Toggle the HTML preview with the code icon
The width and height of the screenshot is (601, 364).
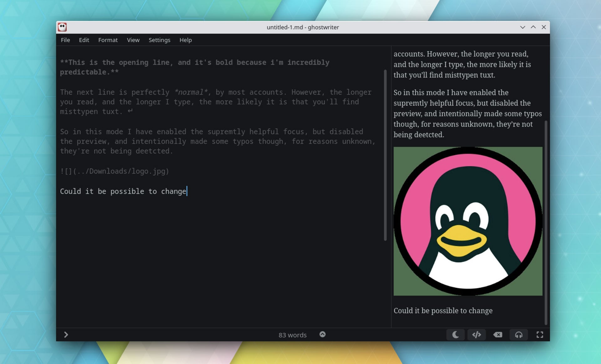click(476, 335)
